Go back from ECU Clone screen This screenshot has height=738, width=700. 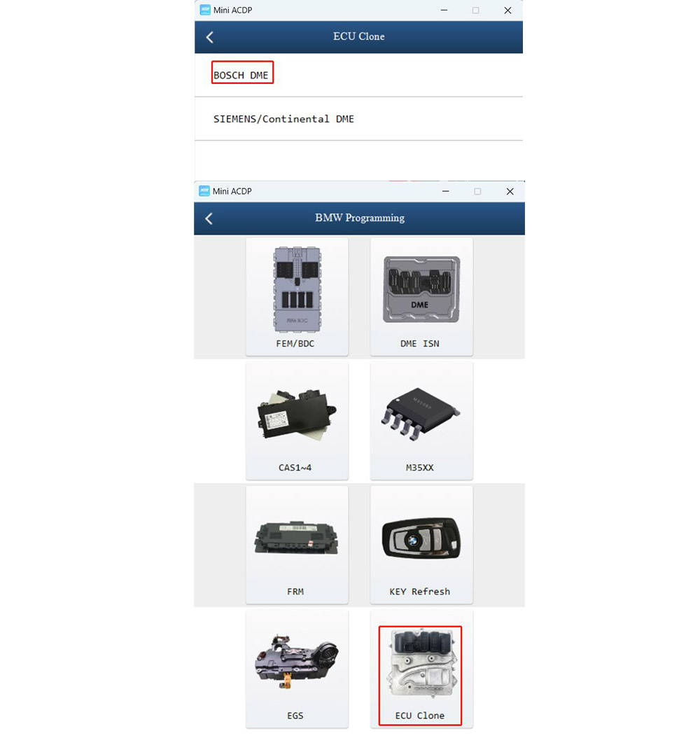click(210, 37)
